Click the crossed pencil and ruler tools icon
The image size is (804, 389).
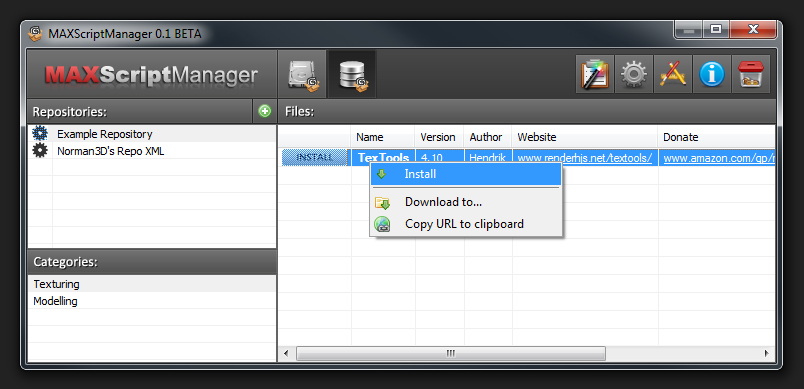[x=673, y=74]
